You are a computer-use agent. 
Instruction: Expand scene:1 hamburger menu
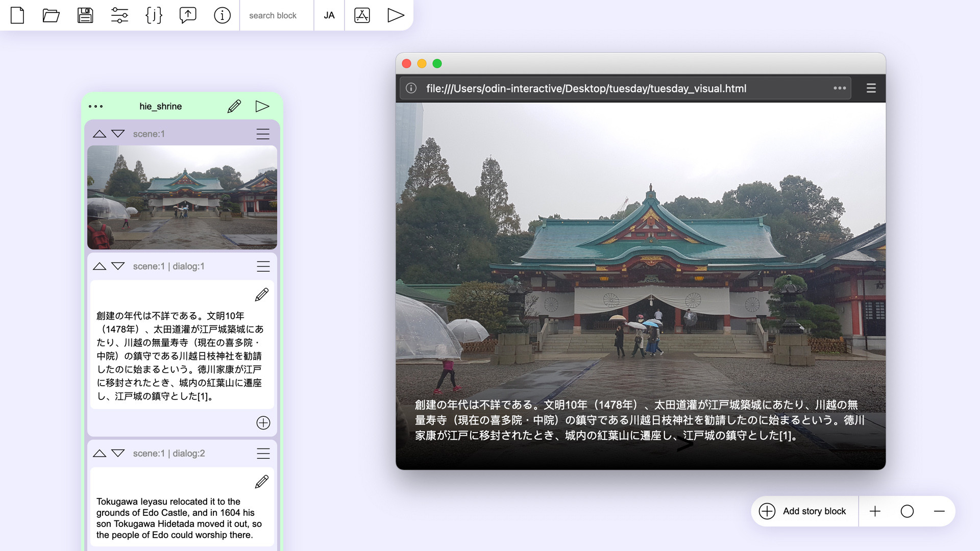tap(262, 133)
